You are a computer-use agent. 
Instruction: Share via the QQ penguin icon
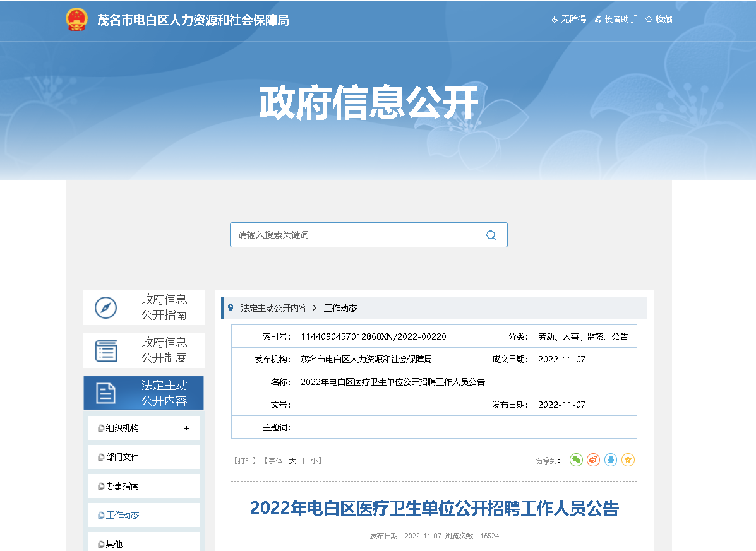point(611,460)
